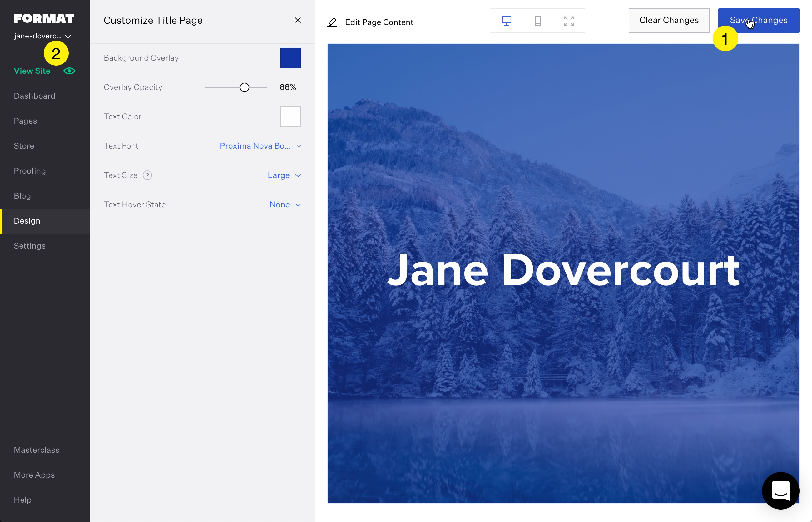Open Masterclass
Viewport: 812px width, 522px height.
(37, 450)
